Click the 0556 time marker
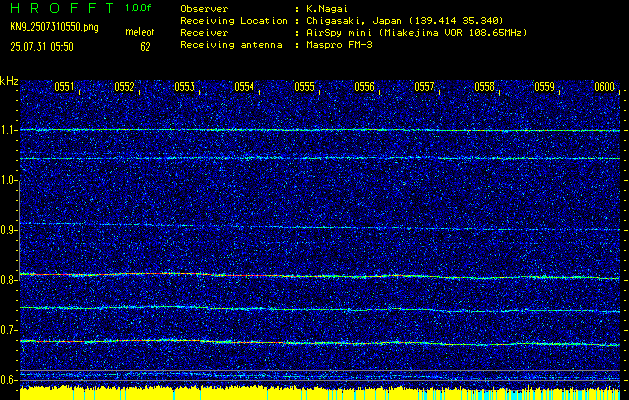This screenshot has width=629, height=400. tap(364, 87)
